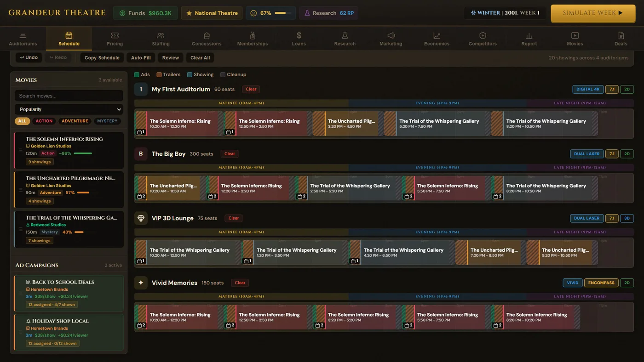Click the Vivid Memories sparkle icon

coord(141,283)
